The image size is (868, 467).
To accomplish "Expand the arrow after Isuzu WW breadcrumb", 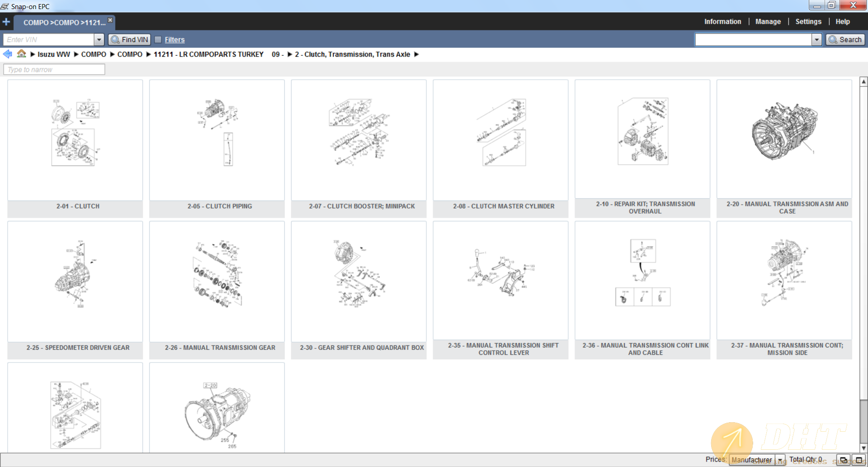I will (x=76, y=54).
